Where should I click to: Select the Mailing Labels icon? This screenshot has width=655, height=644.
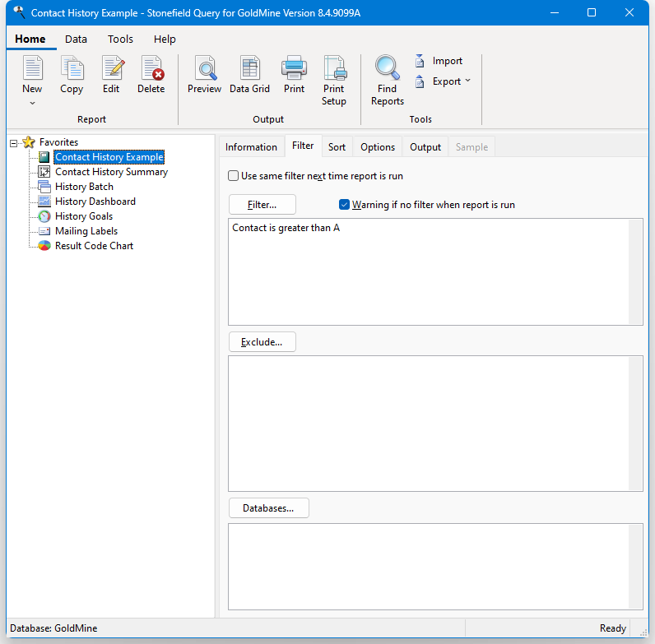[x=44, y=231]
